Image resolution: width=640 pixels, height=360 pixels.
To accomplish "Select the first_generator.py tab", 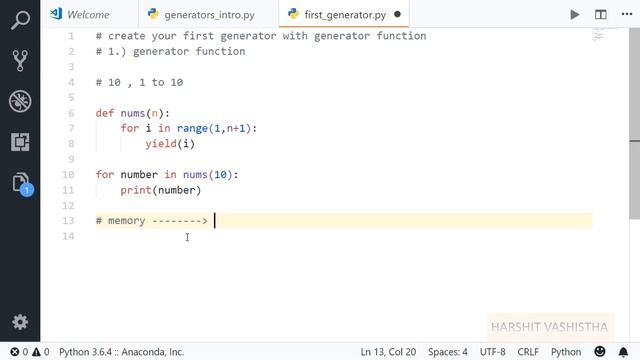I will pos(344,15).
